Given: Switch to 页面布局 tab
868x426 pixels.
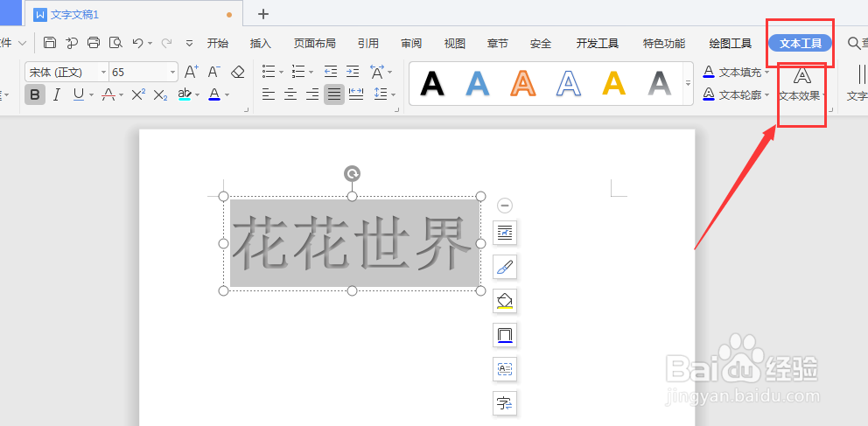Looking at the screenshot, I should (x=314, y=43).
